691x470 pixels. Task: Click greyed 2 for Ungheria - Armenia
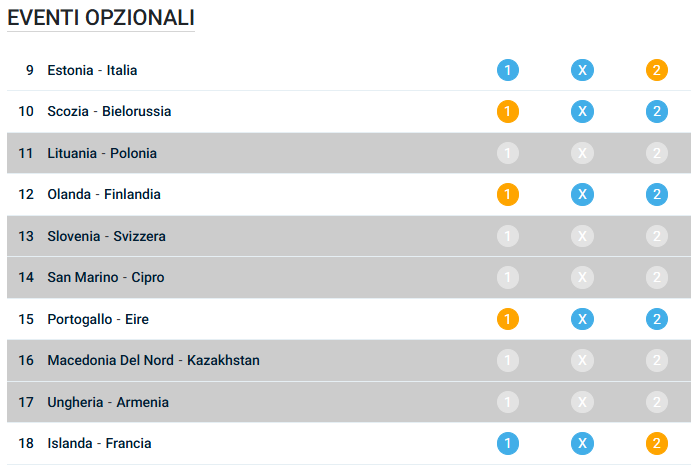656,402
